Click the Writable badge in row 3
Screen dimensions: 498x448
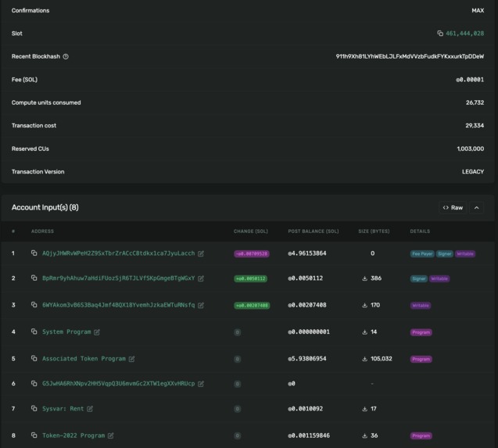421,306
